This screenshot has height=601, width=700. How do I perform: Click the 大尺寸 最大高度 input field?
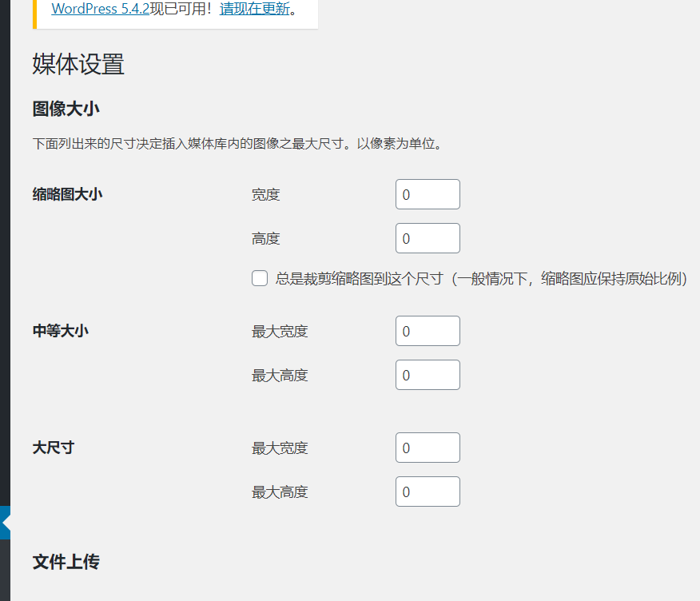(428, 492)
